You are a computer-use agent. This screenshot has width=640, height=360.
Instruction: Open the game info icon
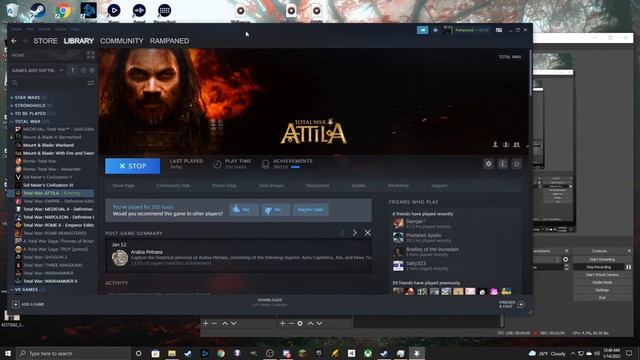pos(502,164)
